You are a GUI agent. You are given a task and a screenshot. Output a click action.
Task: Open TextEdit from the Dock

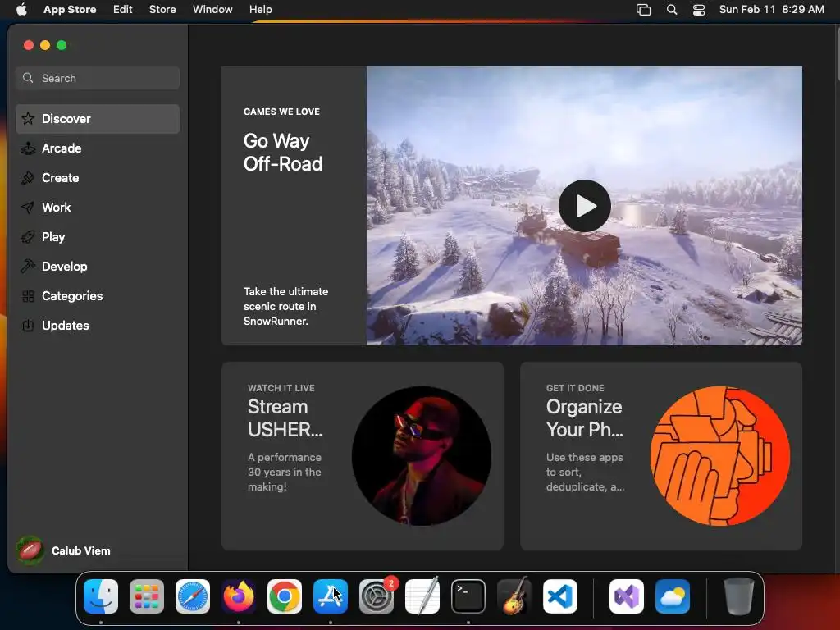[422, 596]
